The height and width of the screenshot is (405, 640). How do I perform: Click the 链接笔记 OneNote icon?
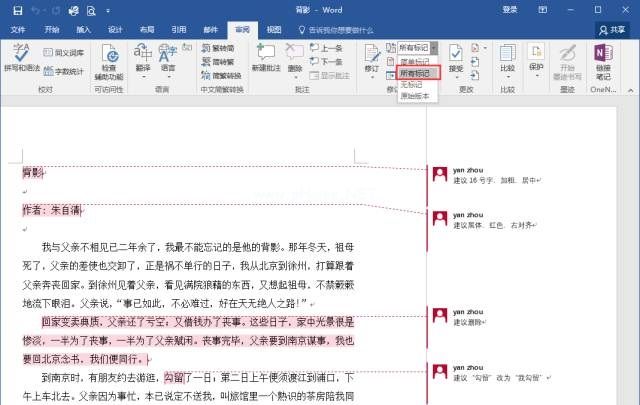603,58
